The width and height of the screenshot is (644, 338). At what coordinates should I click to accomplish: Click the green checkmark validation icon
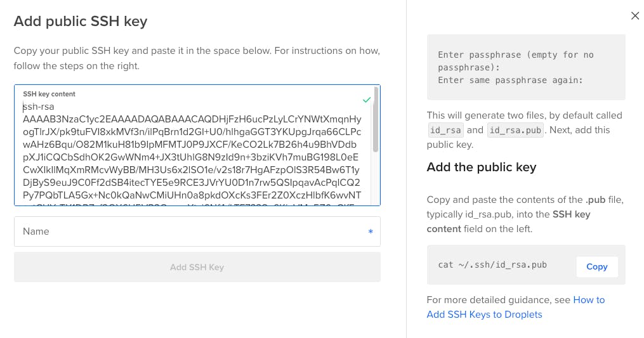[x=366, y=100]
